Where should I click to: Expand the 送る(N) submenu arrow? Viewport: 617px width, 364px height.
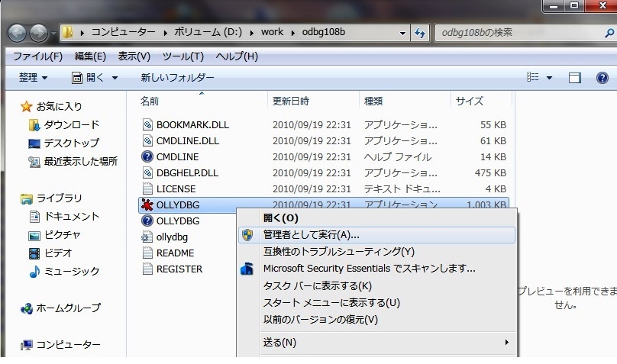coord(507,343)
